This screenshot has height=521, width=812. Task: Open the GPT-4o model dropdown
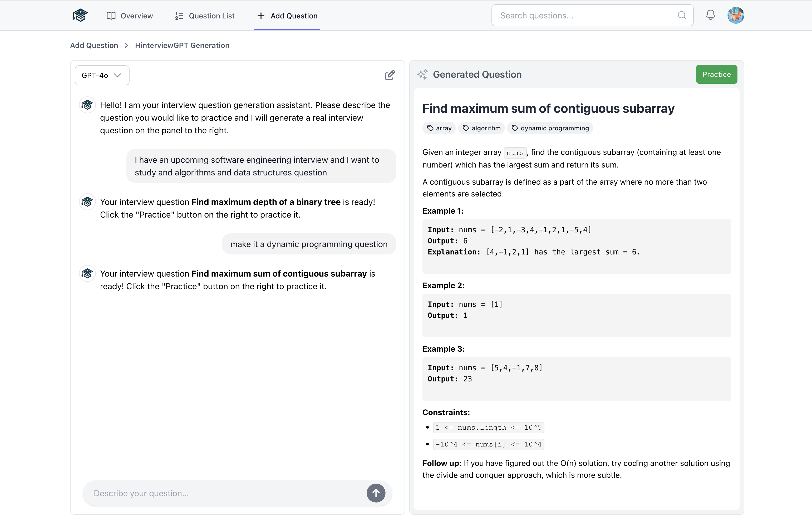102,75
